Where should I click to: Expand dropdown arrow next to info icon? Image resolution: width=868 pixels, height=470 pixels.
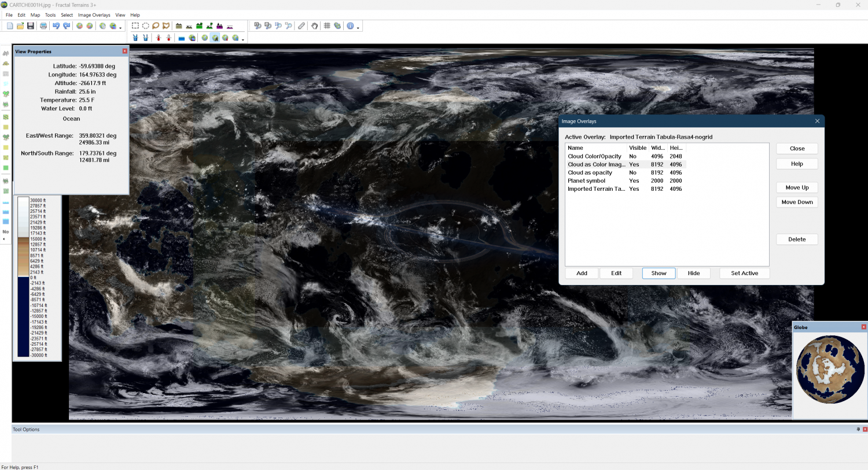pos(358,27)
